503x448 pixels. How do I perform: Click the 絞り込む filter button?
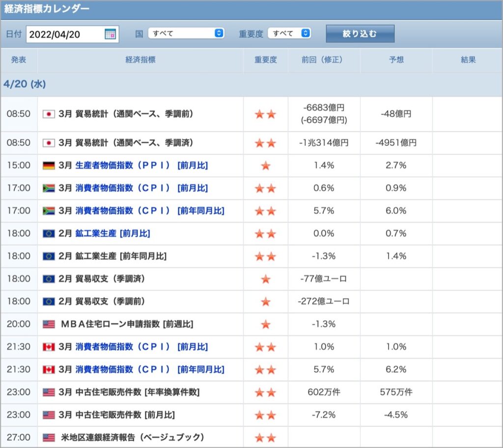[x=360, y=34]
